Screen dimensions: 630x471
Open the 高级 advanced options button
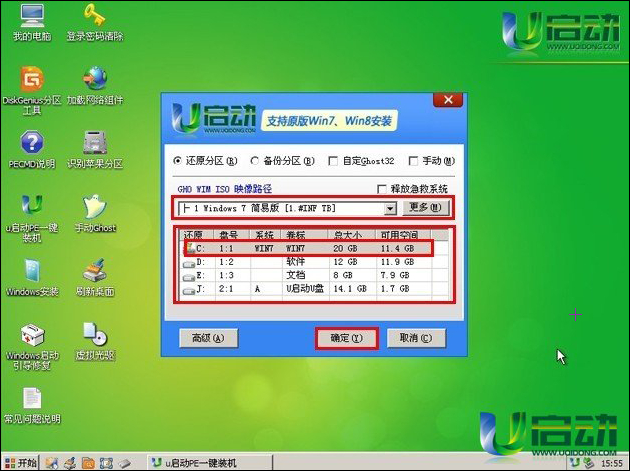(206, 338)
